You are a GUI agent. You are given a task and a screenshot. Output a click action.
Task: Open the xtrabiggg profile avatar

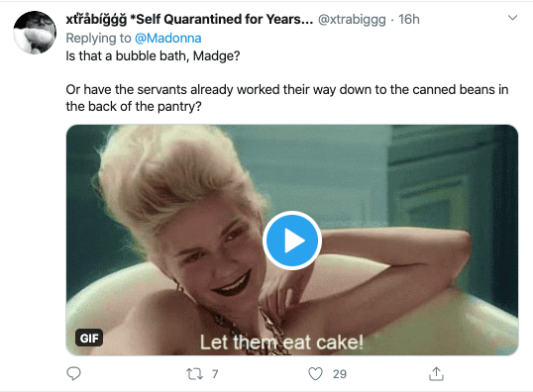[35, 33]
